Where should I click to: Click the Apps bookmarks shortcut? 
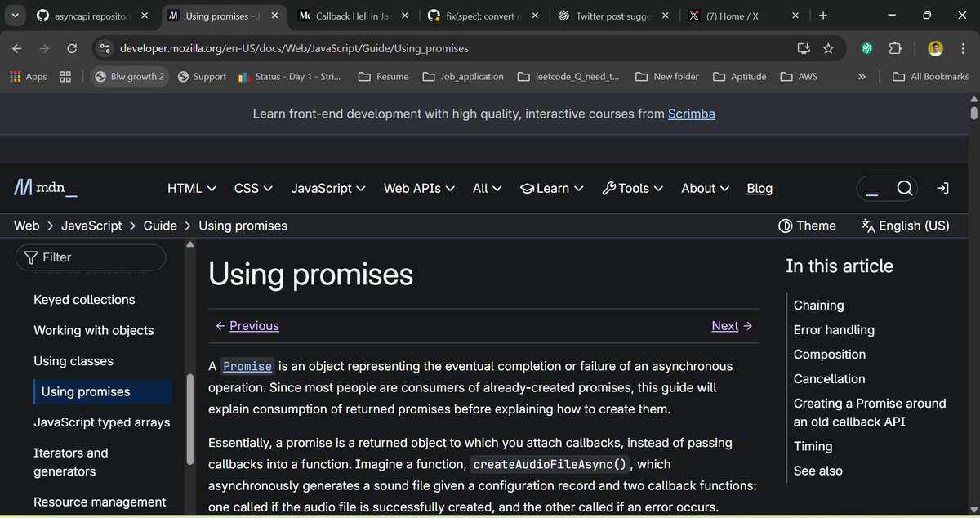click(x=29, y=76)
